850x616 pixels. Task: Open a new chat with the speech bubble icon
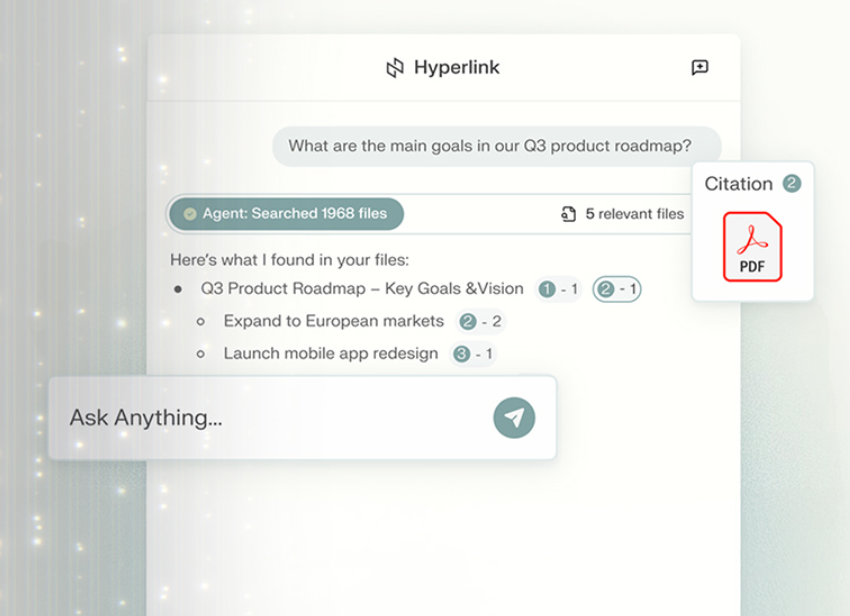pyautogui.click(x=700, y=67)
